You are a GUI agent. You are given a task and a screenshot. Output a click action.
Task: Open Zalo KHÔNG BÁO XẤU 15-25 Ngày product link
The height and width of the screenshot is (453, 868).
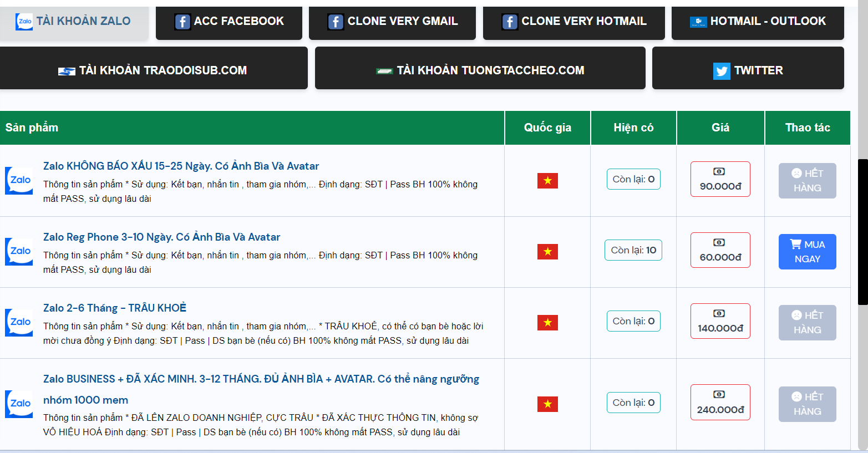(181, 166)
